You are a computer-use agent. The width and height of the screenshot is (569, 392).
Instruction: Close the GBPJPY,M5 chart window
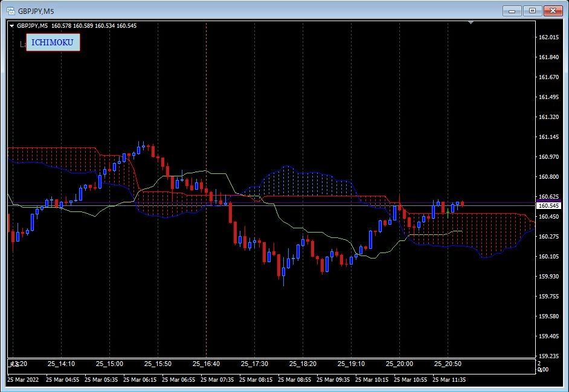point(552,10)
